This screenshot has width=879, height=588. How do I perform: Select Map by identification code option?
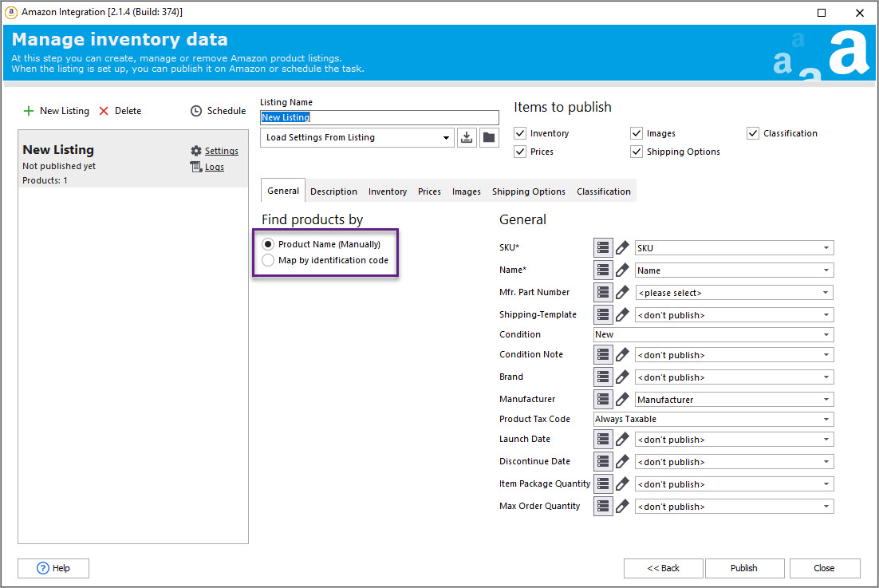(x=268, y=260)
